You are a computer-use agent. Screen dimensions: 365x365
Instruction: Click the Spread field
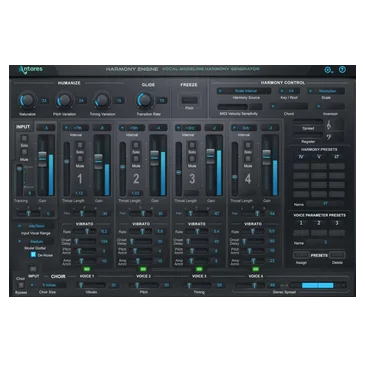[x=308, y=123]
